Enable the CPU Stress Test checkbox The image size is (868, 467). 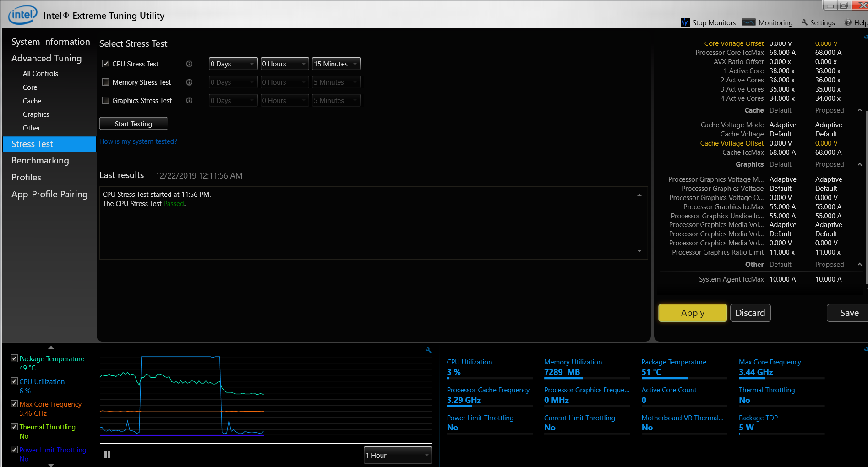pos(106,64)
